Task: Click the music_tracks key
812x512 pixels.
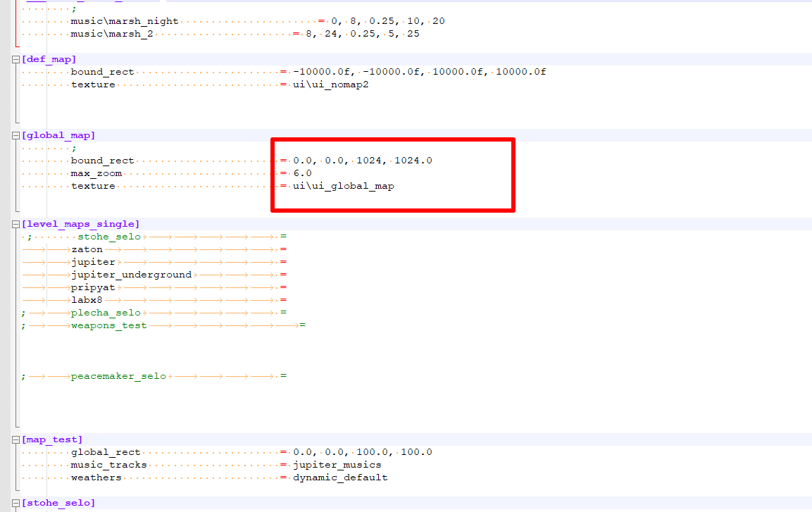Action: click(x=108, y=465)
